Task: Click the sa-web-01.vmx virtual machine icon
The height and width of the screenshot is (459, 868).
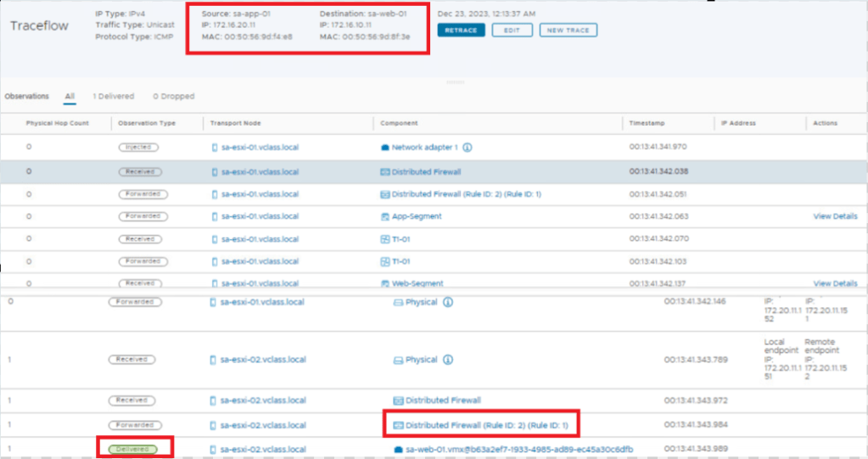Action: pos(398,448)
